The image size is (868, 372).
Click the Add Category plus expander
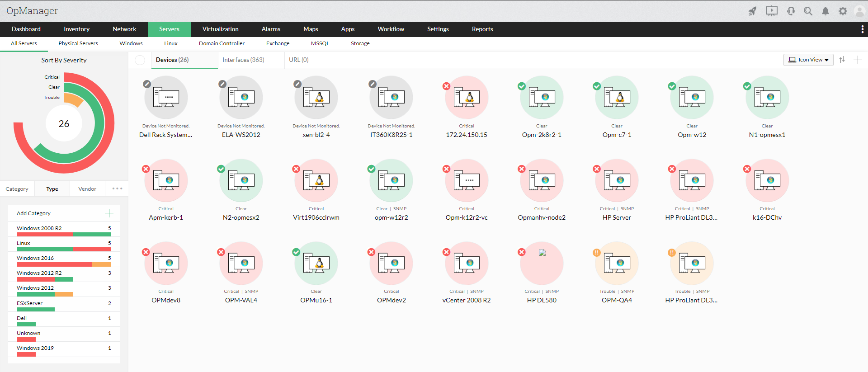[x=109, y=213]
